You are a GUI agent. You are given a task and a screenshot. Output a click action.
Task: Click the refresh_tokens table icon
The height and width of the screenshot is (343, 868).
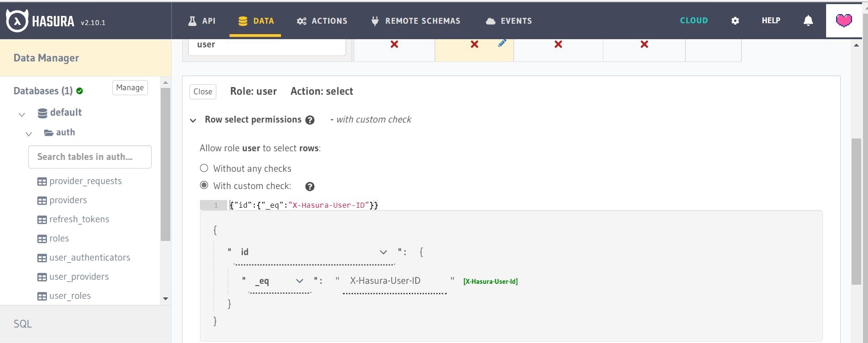[x=42, y=220]
